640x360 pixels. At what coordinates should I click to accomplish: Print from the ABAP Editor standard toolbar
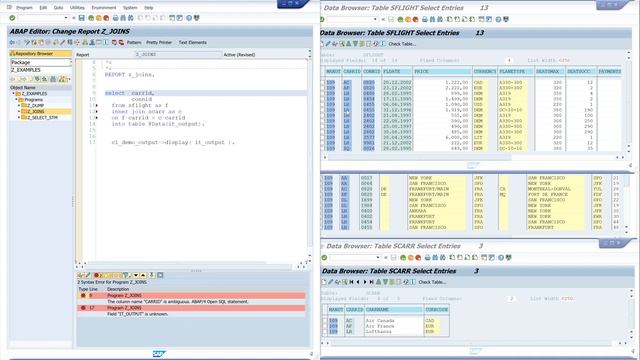click(116, 18)
